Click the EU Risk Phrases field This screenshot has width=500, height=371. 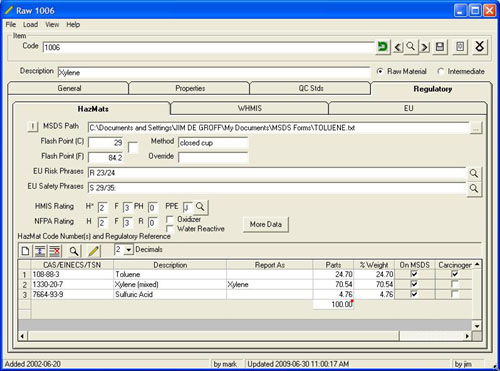click(x=277, y=173)
